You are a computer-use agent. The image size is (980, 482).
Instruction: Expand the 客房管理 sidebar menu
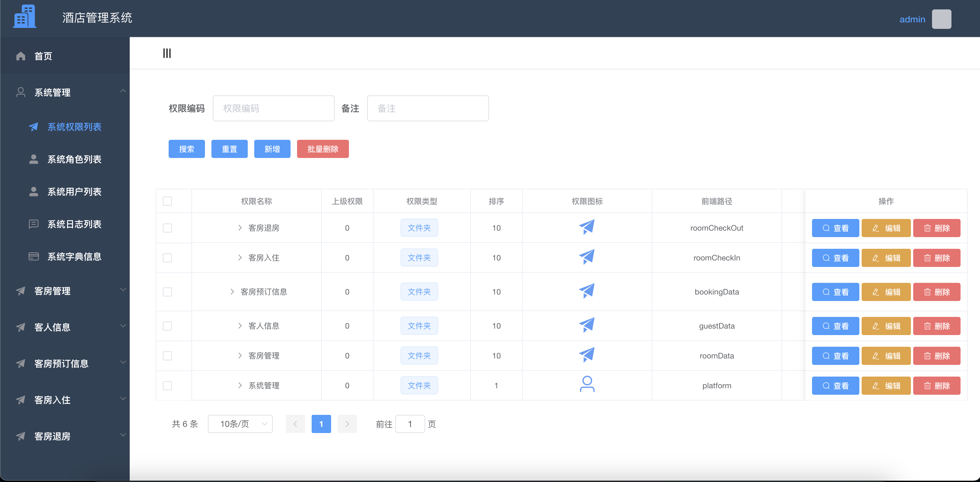(52, 291)
